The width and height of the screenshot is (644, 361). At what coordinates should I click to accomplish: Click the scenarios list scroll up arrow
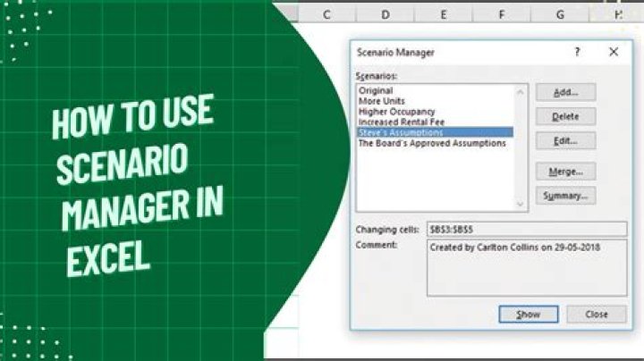521,91
